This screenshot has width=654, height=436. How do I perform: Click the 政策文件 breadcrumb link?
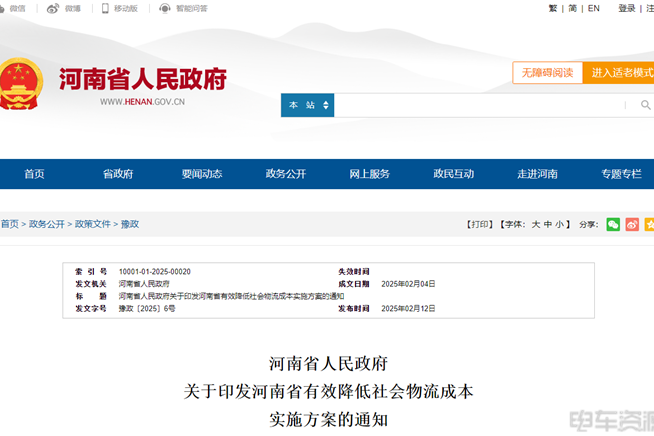pyautogui.click(x=93, y=224)
